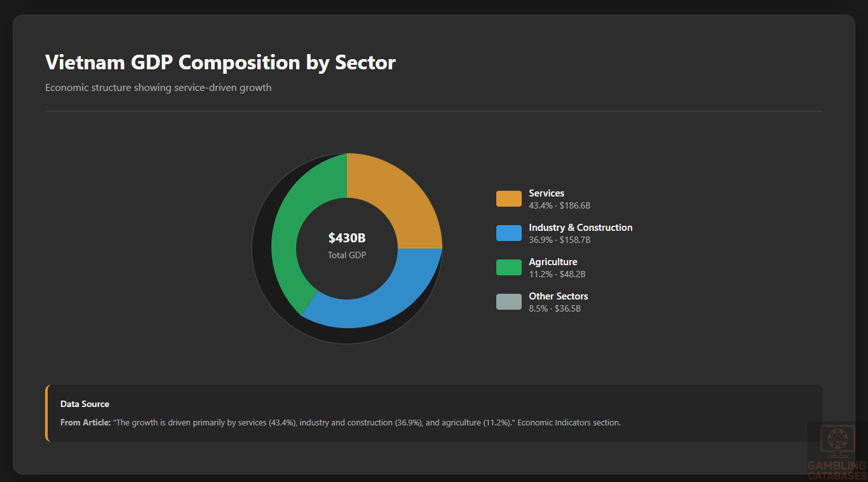
Task: Select the blue Industry & Construction swatch
Action: (508, 233)
